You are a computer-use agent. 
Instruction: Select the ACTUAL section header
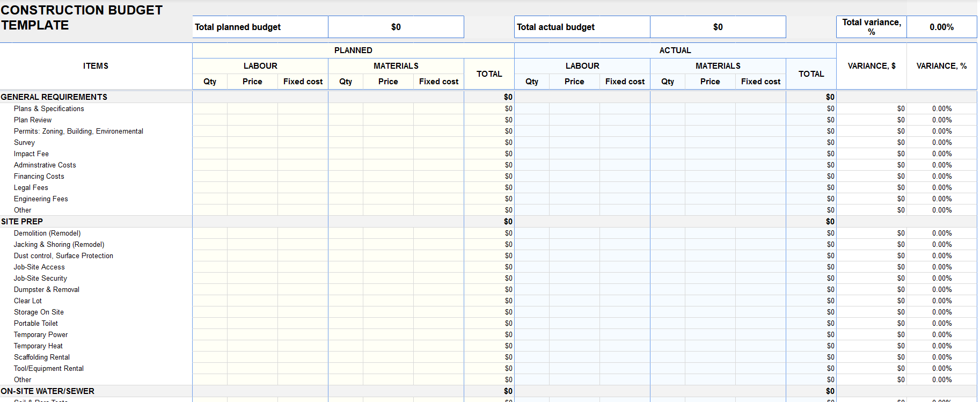675,50
